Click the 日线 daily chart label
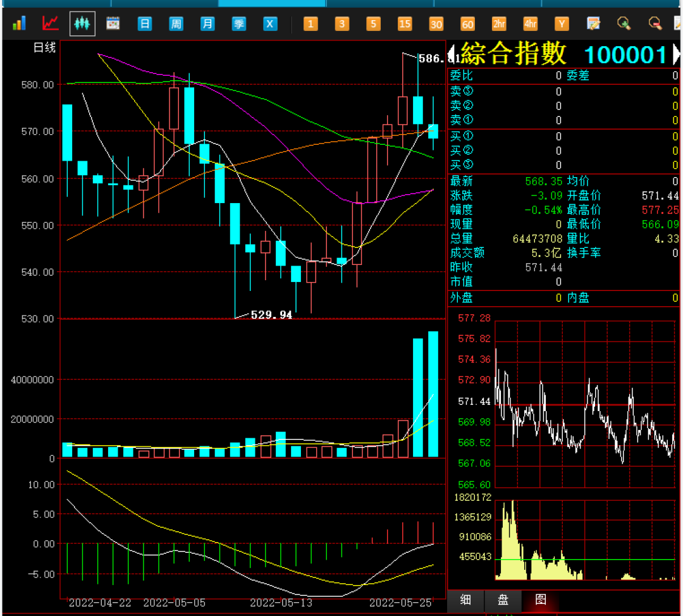The width and height of the screenshot is (683, 616). click(x=44, y=47)
